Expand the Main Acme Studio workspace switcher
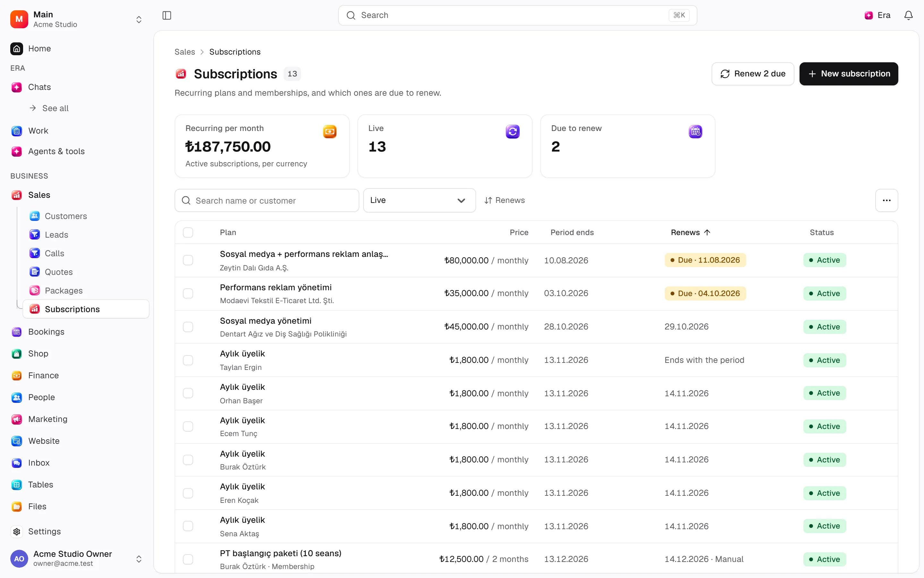 (76, 19)
